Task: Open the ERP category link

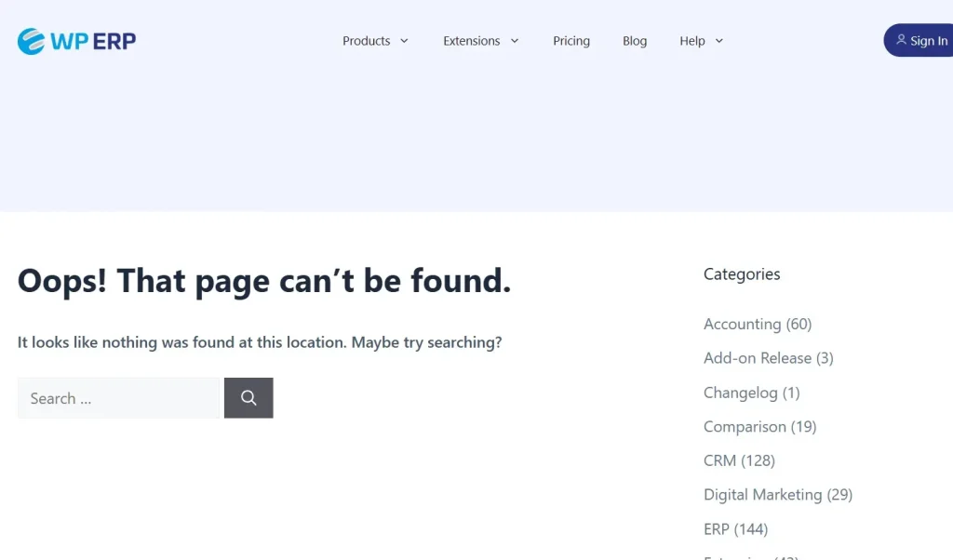Action: tap(716, 529)
